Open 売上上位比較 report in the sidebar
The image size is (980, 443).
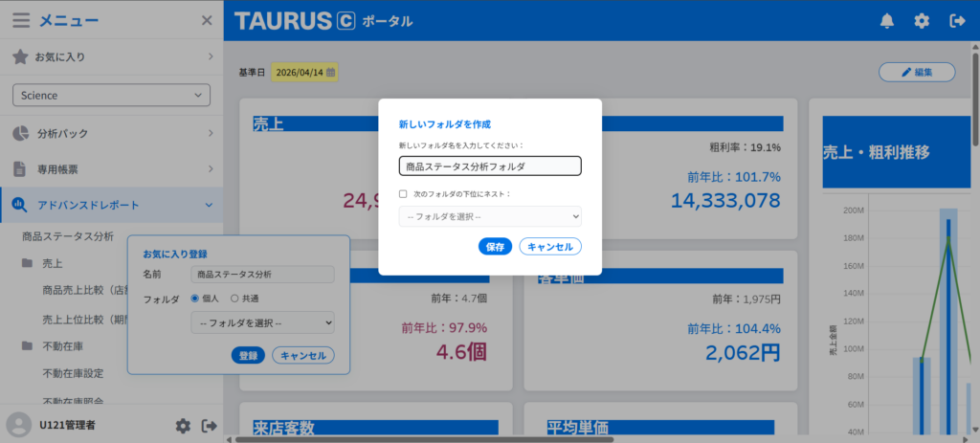point(84,319)
